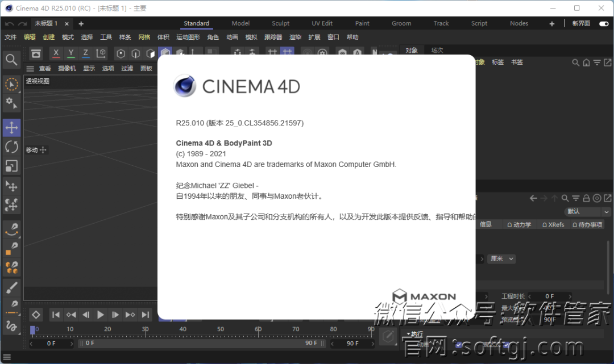Click frame 40 on the timeline ruler
614x364 pixels.
183,329
